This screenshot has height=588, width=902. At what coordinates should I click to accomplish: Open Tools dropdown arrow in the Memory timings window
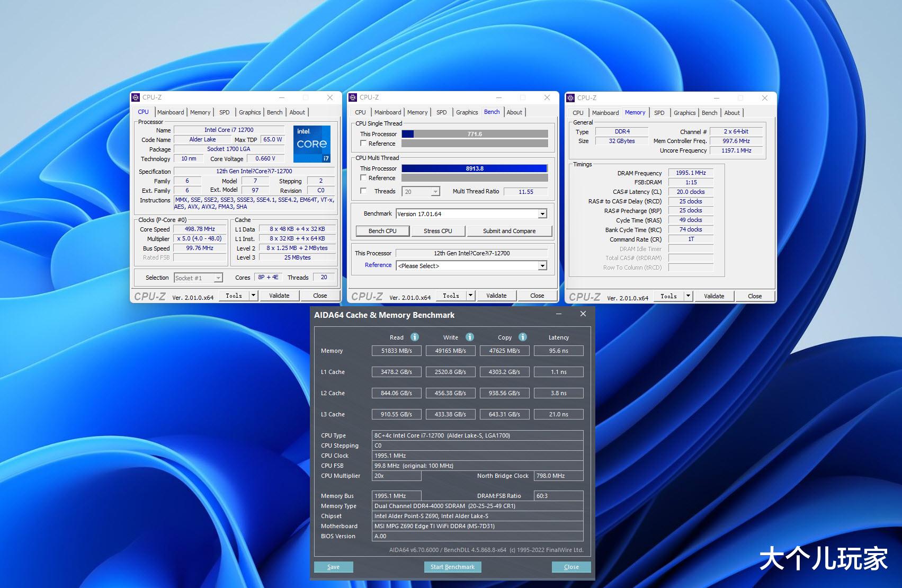(688, 296)
